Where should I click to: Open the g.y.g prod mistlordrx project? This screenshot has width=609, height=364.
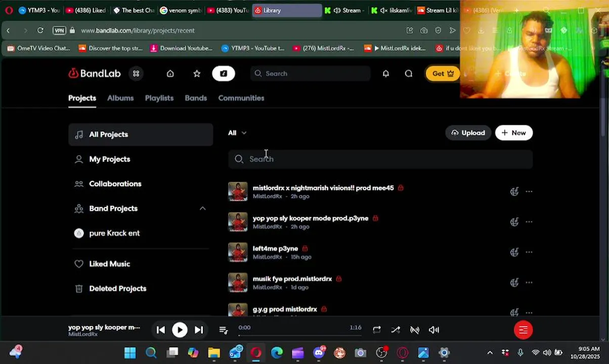285,309
